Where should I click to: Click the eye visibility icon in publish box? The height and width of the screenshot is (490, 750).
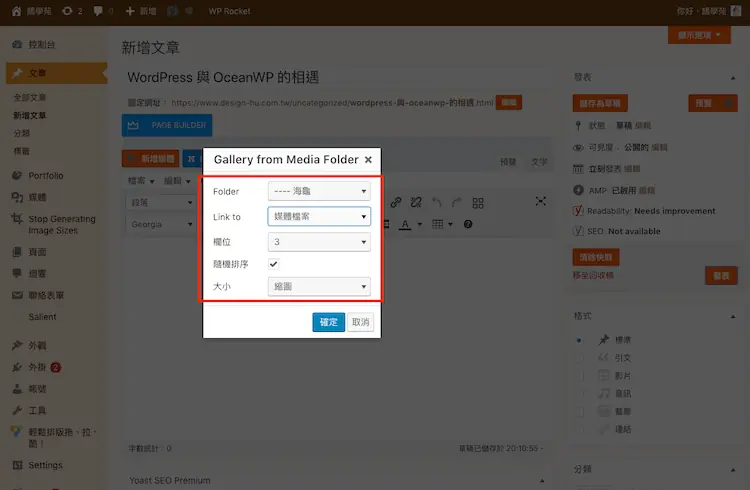coord(578,147)
